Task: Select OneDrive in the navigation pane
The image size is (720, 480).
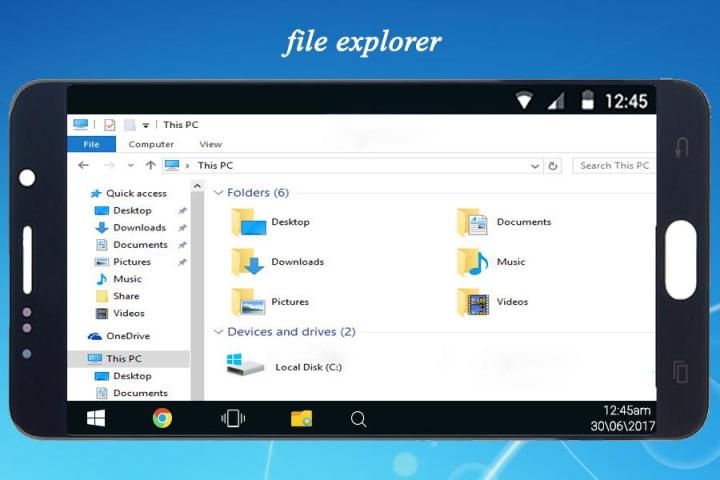Action: point(127,336)
